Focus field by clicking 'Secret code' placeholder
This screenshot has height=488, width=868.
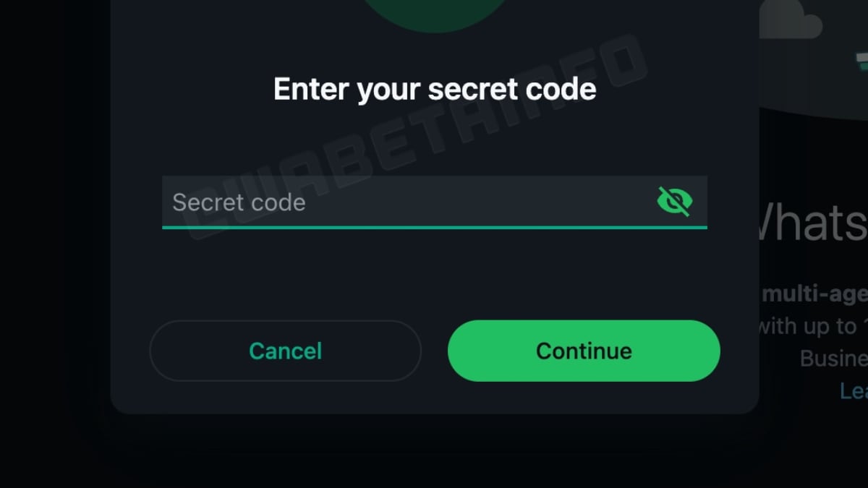[x=239, y=202]
